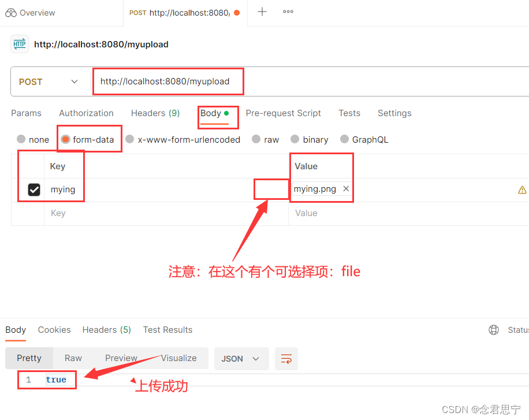529x420 pixels.
Task: Switch response view to Preview
Action: 121,358
